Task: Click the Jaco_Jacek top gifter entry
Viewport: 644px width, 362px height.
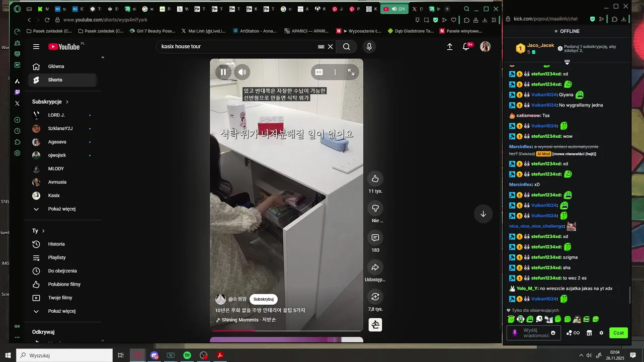Action: click(535, 48)
